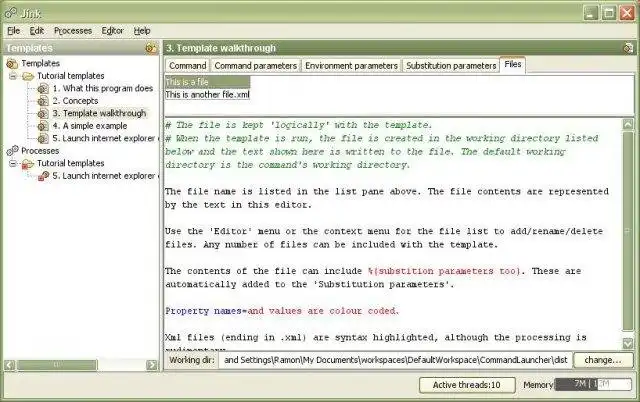
Task: Click the icon beside '4. A simple example'
Action: coord(43,126)
